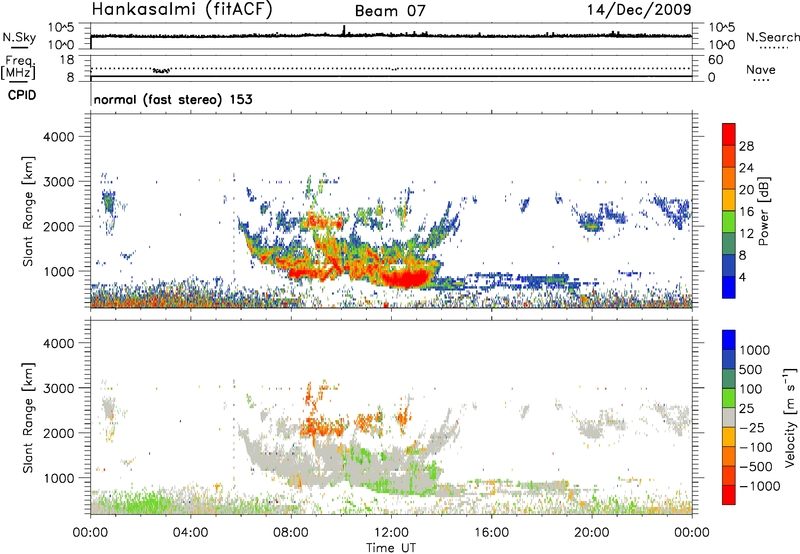Pick the red top segment of power color bar
800x554 pixels.
[729, 134]
